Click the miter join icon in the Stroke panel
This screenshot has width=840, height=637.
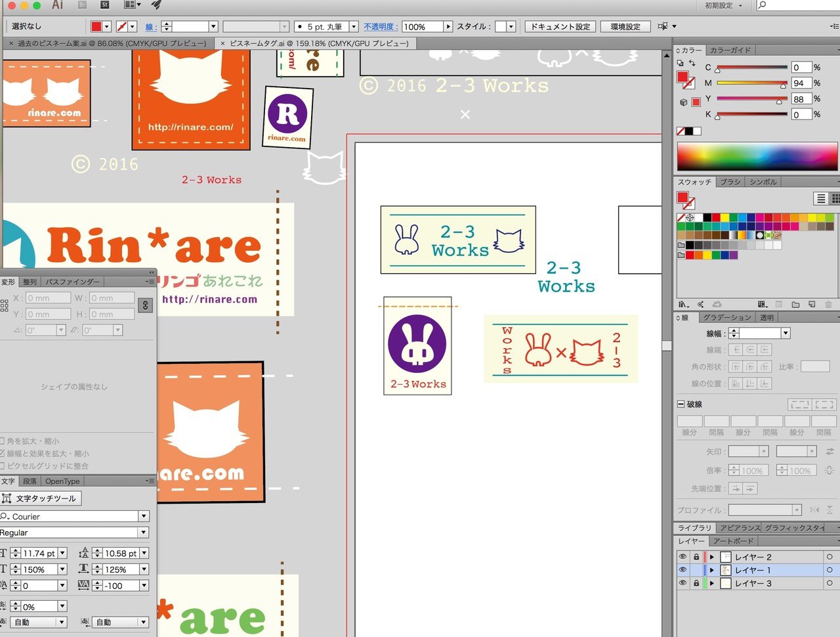click(x=736, y=366)
